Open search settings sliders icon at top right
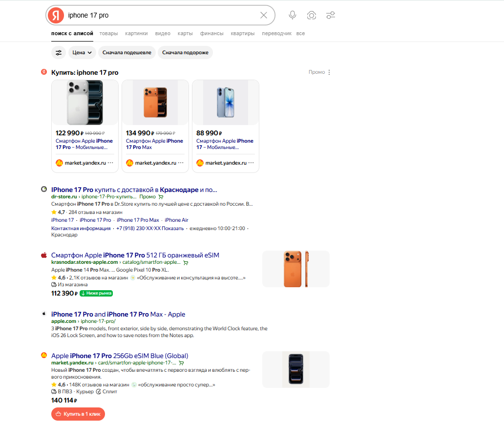 331,15
